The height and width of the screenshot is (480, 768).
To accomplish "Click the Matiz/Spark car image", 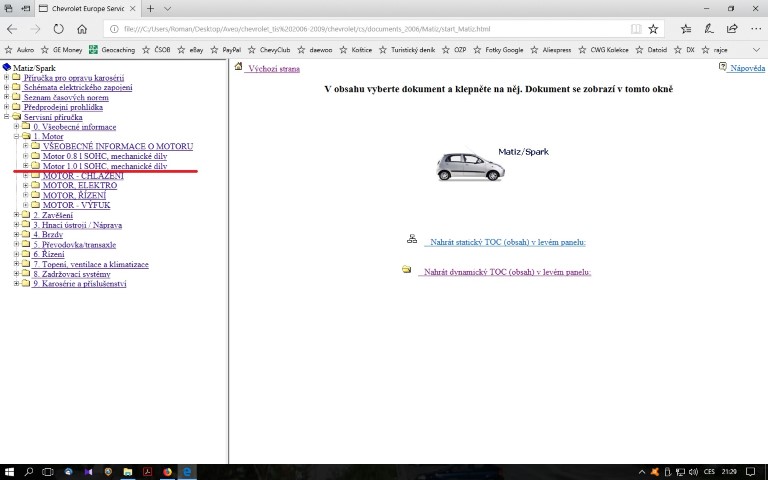I will pos(470,166).
